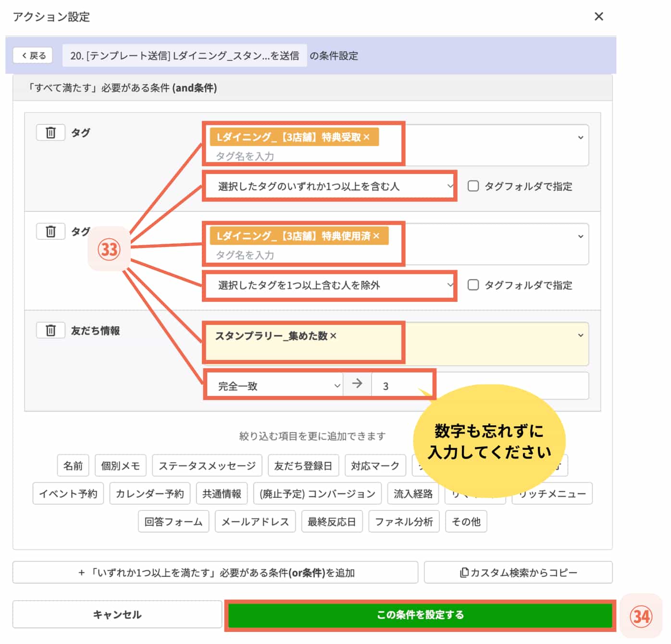Image resolution: width=671 pixels, height=644 pixels.
Task: Click the number input containing 3
Action: [x=403, y=384]
